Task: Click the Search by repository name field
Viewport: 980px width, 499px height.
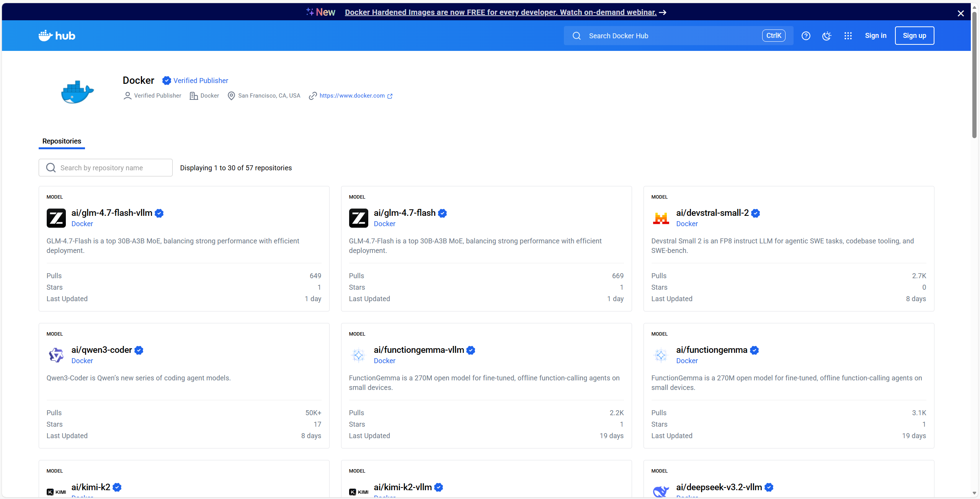Action: (106, 168)
